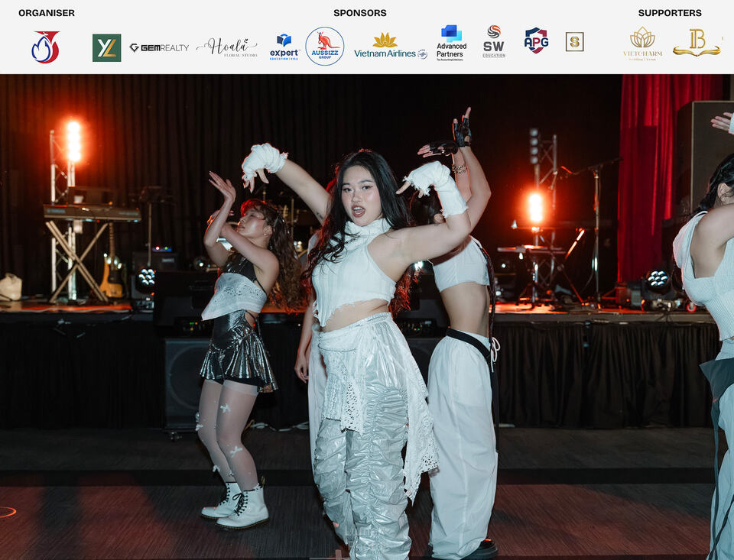Viewport: 734px width, 560px height.
Task: Click the SPONSORS heading text
Action: click(x=360, y=13)
